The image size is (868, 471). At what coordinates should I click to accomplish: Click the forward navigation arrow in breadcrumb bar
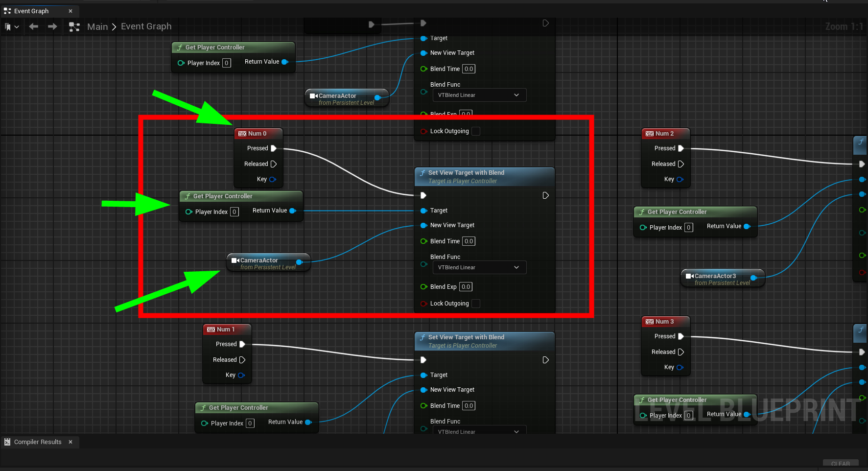(x=52, y=26)
